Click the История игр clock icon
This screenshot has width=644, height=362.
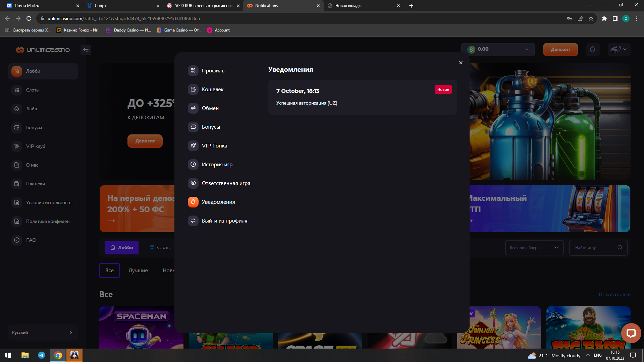pos(193,165)
